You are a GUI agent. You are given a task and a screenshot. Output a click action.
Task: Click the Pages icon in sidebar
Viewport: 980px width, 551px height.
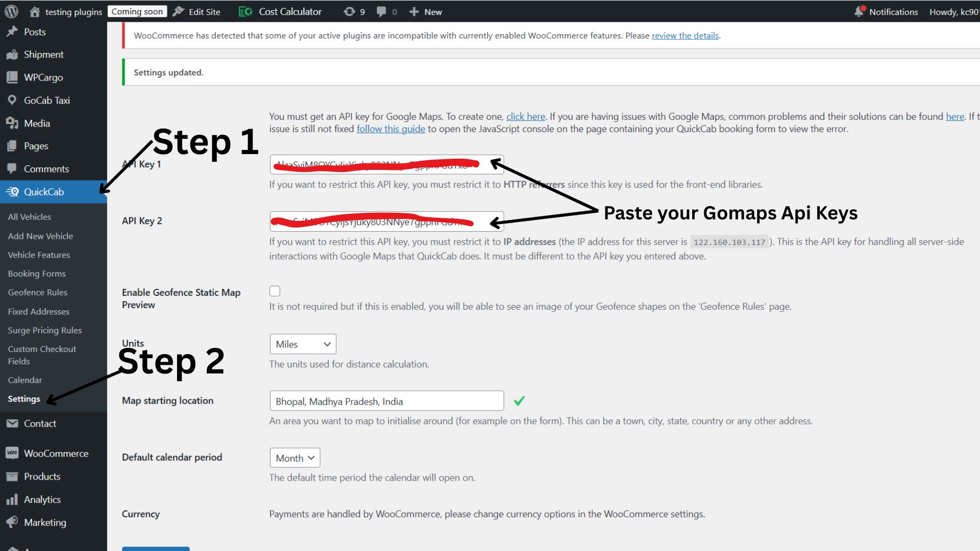point(12,146)
